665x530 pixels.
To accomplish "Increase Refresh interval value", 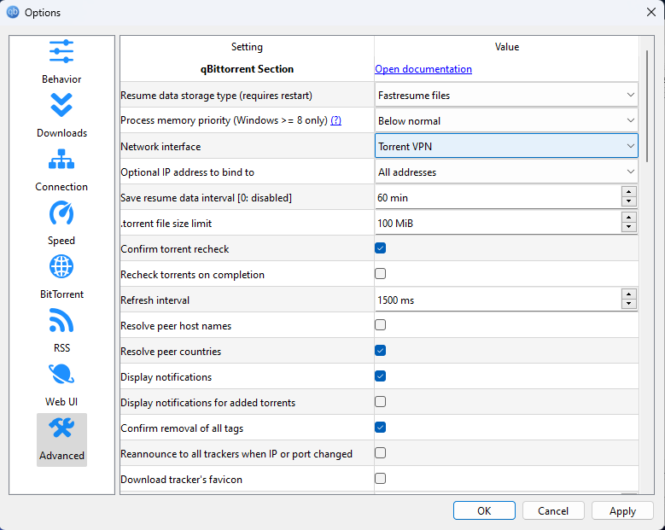I will (629, 294).
